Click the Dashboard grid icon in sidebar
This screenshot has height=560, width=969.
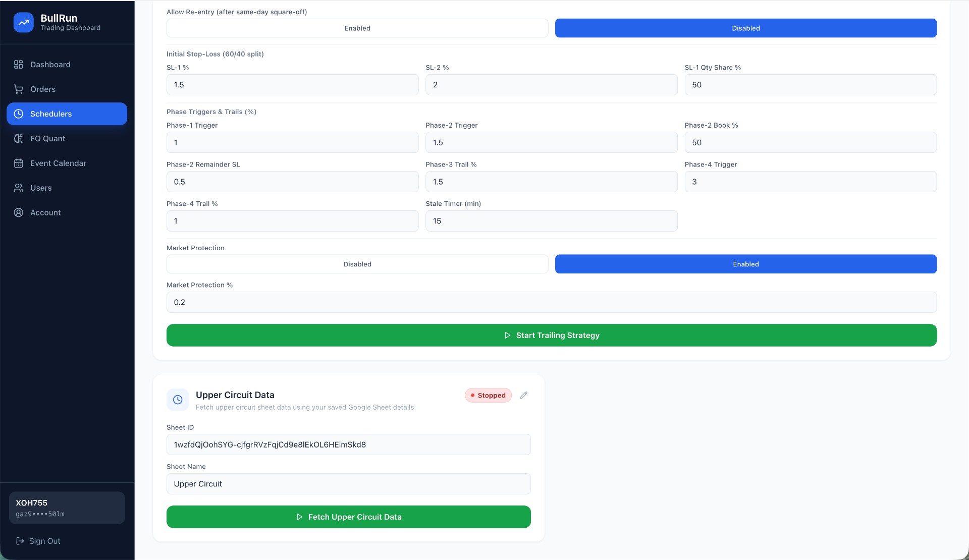click(x=19, y=65)
